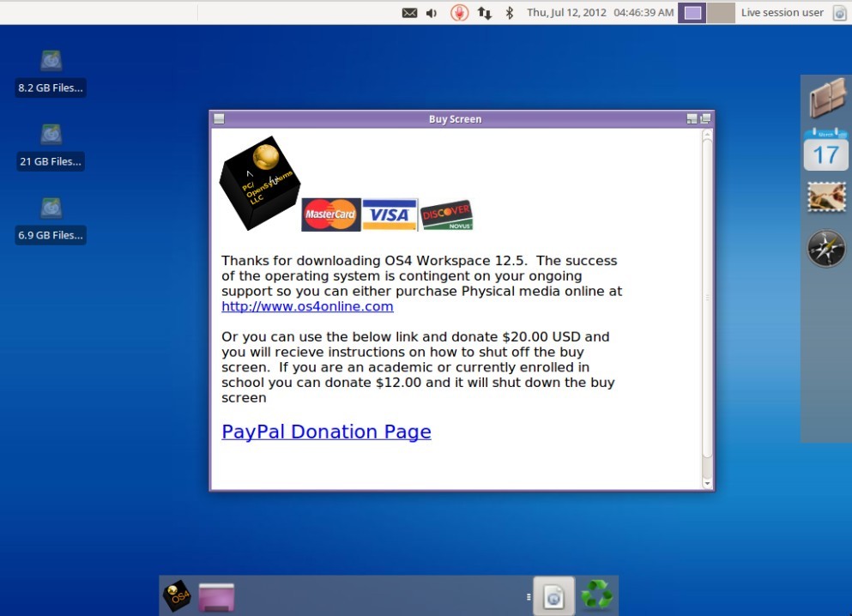Click the purple Buy Screen window icon in dock

(216, 597)
